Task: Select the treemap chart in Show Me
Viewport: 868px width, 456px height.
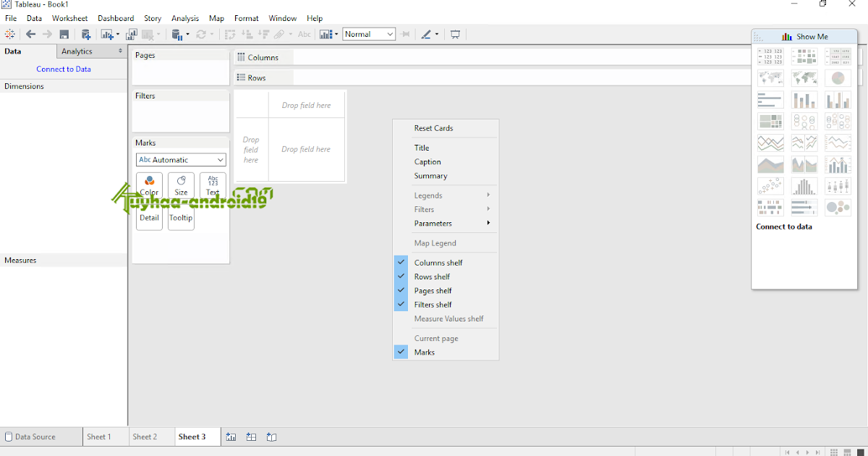Action: pyautogui.click(x=770, y=122)
